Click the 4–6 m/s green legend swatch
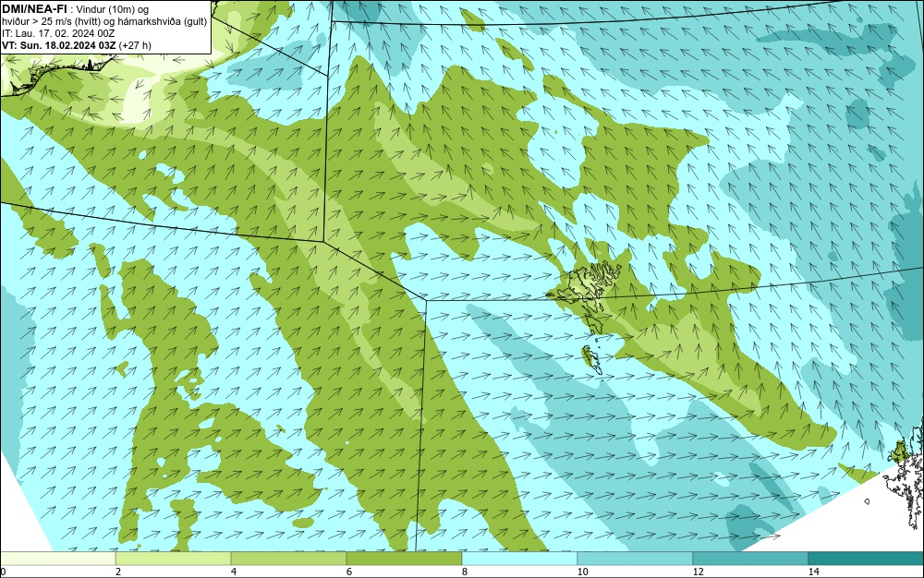Viewport: 924px width, 578px height. tap(288, 558)
